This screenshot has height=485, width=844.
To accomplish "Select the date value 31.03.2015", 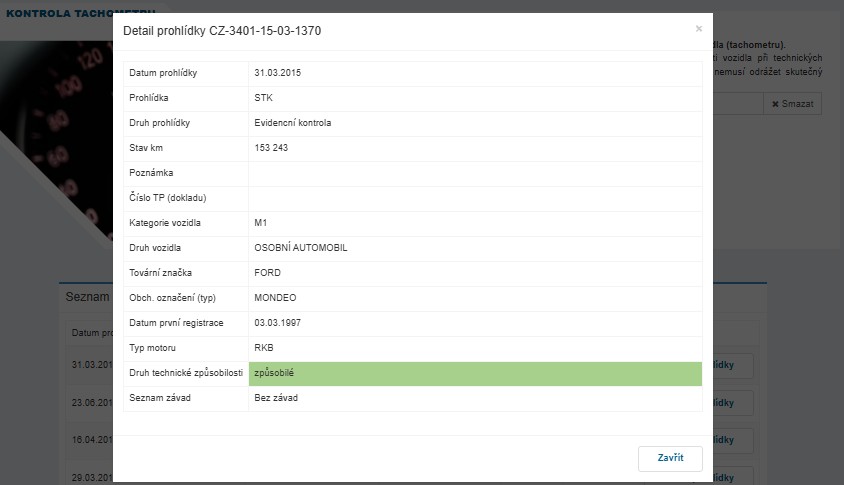I will coord(278,73).
